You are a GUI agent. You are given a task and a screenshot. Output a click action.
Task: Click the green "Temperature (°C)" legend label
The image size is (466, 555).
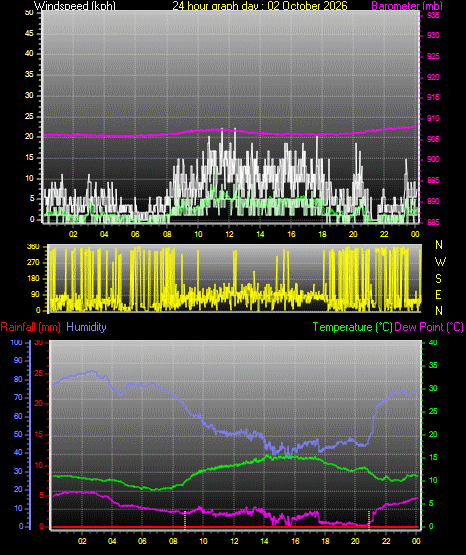tap(352, 327)
